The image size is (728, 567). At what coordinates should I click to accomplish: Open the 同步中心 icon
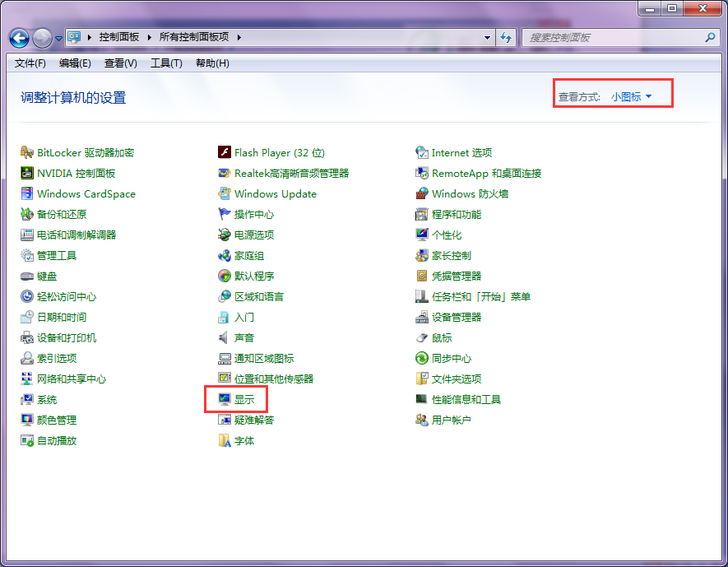pos(421,358)
